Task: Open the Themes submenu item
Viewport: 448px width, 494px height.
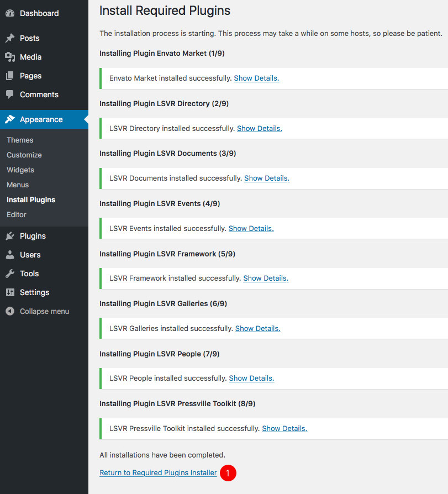Action: click(x=20, y=140)
